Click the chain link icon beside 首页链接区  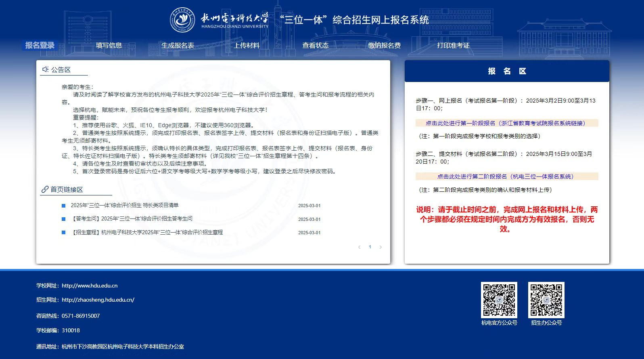point(45,189)
